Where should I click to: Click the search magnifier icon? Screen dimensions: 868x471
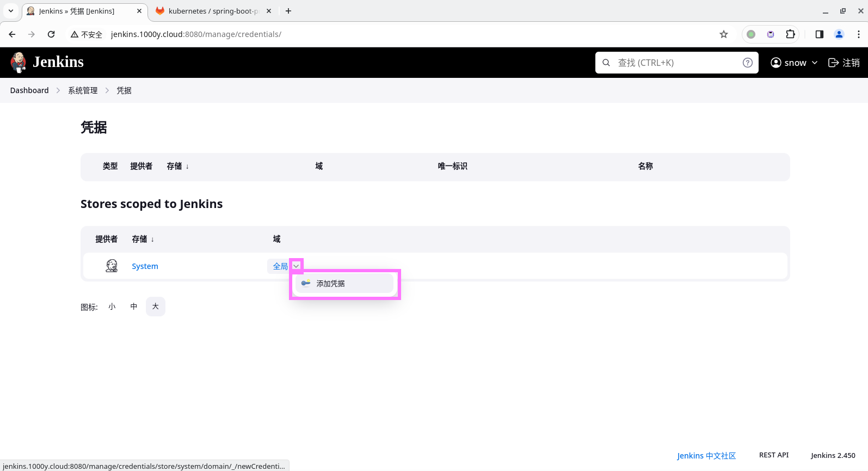click(x=606, y=63)
